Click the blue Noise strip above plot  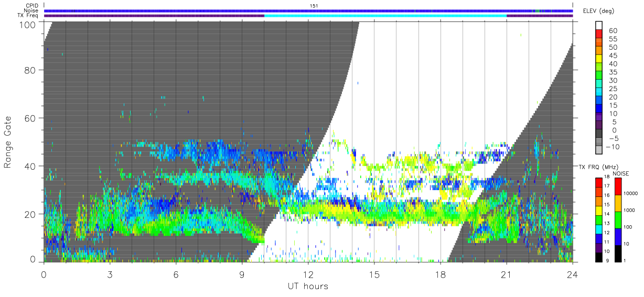point(308,10)
